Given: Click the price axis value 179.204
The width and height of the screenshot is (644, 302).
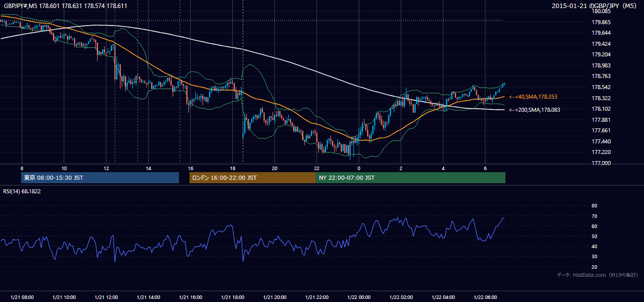Looking at the screenshot, I should point(601,54).
